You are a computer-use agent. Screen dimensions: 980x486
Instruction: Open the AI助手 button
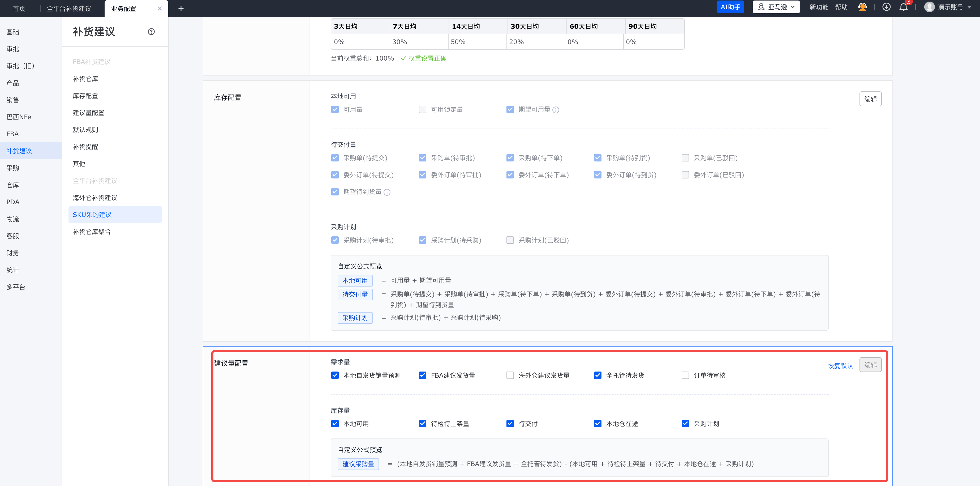click(730, 7)
